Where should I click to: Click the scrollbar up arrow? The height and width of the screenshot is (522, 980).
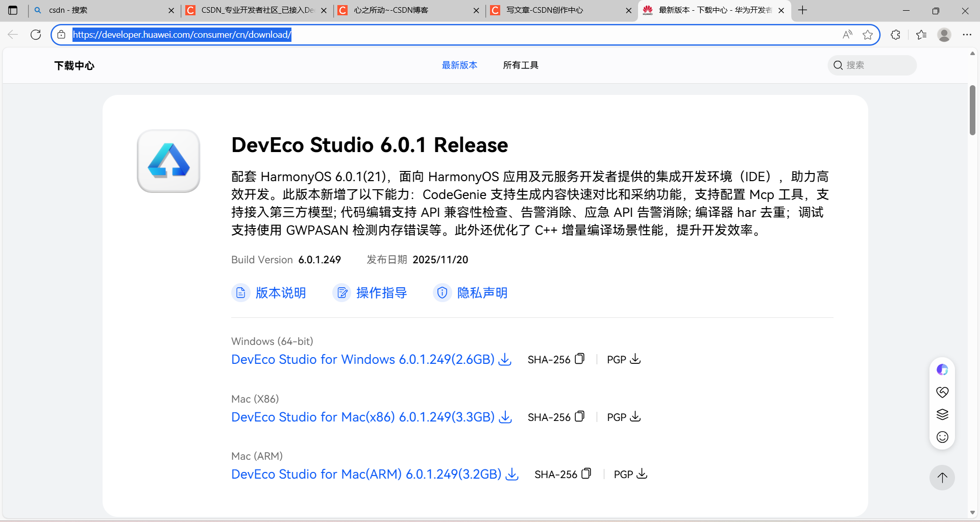(x=972, y=53)
